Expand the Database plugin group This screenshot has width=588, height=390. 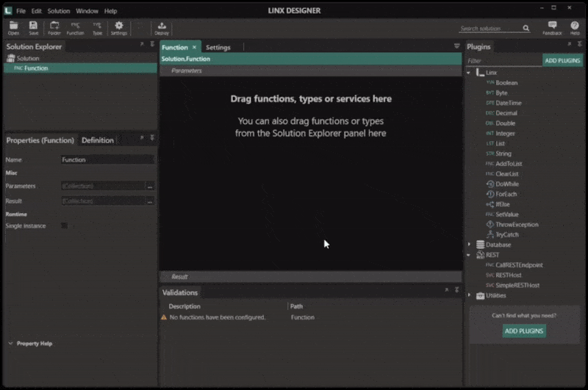point(469,245)
